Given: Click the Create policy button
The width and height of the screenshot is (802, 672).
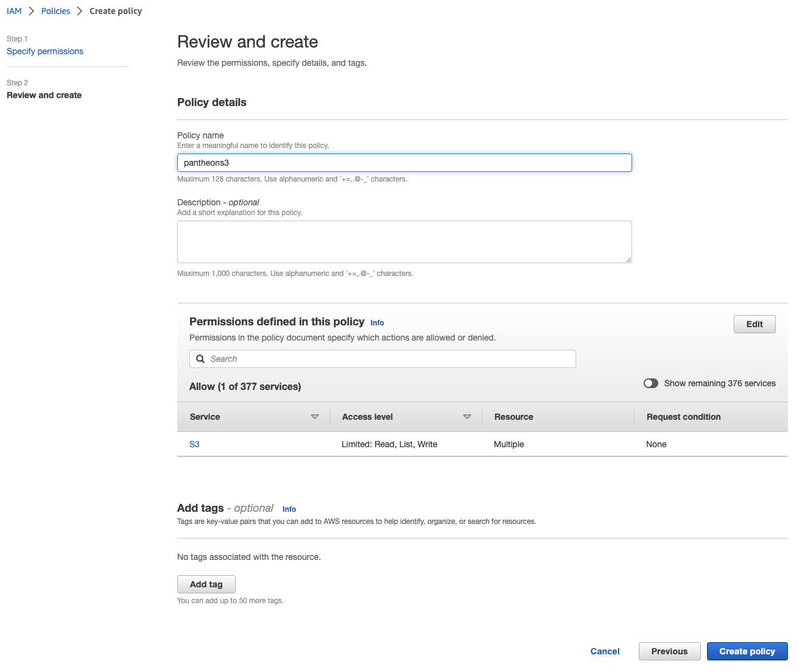Looking at the screenshot, I should coord(747,651).
